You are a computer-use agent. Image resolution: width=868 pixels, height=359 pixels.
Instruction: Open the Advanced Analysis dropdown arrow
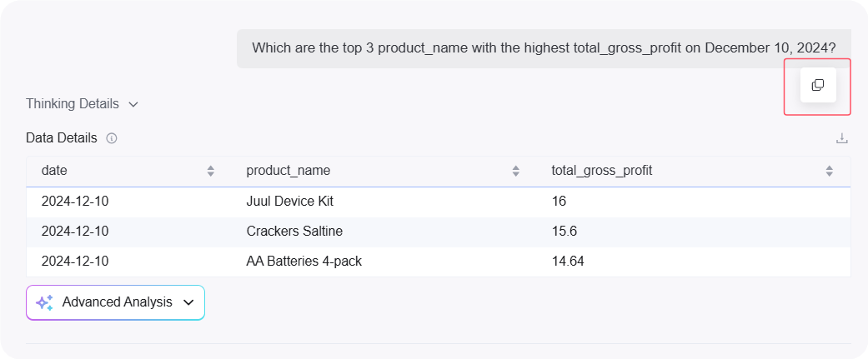click(188, 302)
